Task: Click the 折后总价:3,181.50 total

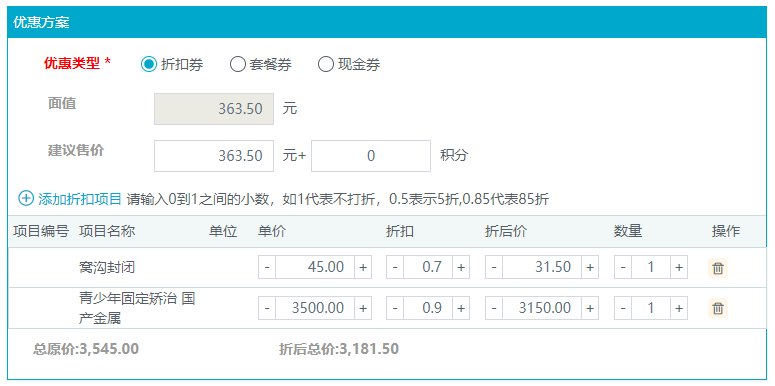Action: click(x=339, y=349)
